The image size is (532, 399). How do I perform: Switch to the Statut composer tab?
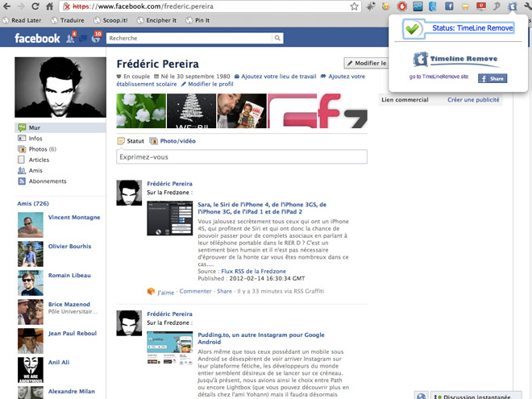(131, 141)
